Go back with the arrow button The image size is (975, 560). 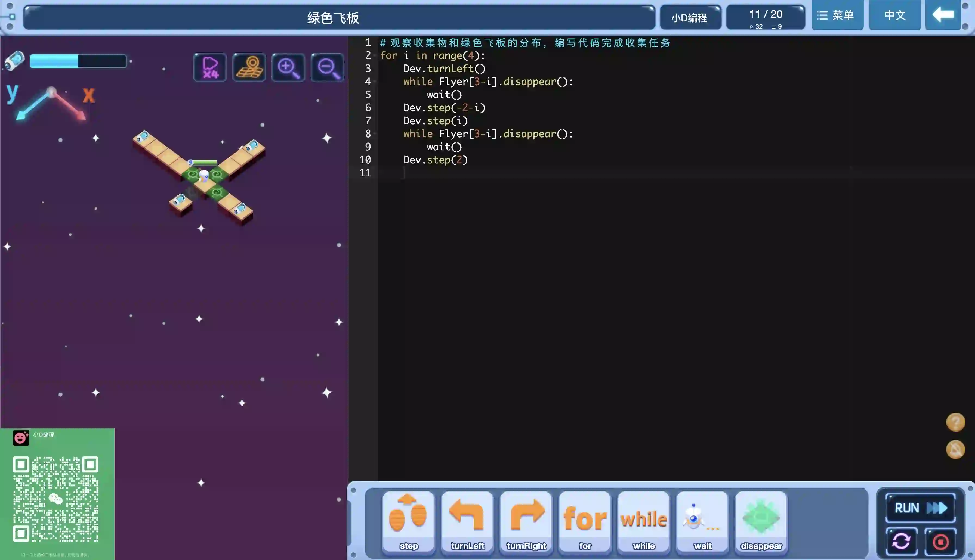943,15
